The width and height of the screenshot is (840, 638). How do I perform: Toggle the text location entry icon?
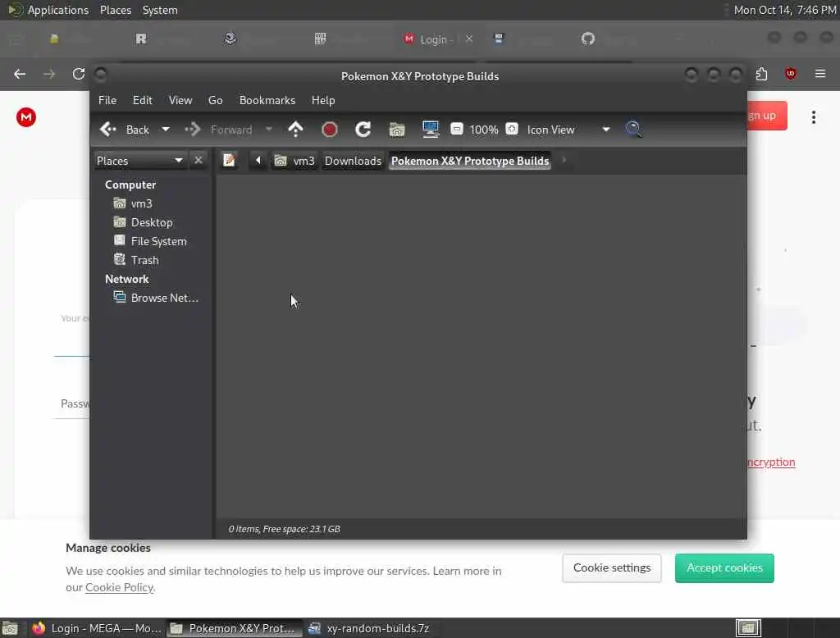click(230, 160)
